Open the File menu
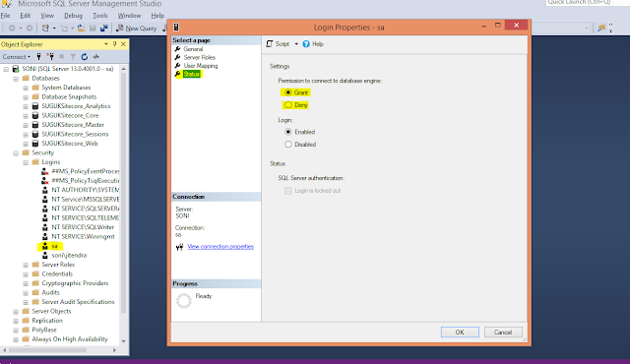The height and width of the screenshot is (364, 630). (5, 16)
